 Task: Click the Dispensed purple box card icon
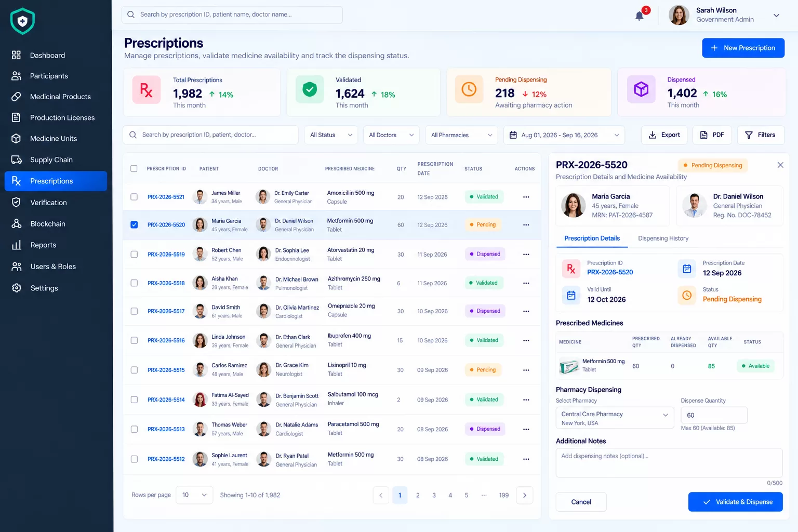coord(641,89)
